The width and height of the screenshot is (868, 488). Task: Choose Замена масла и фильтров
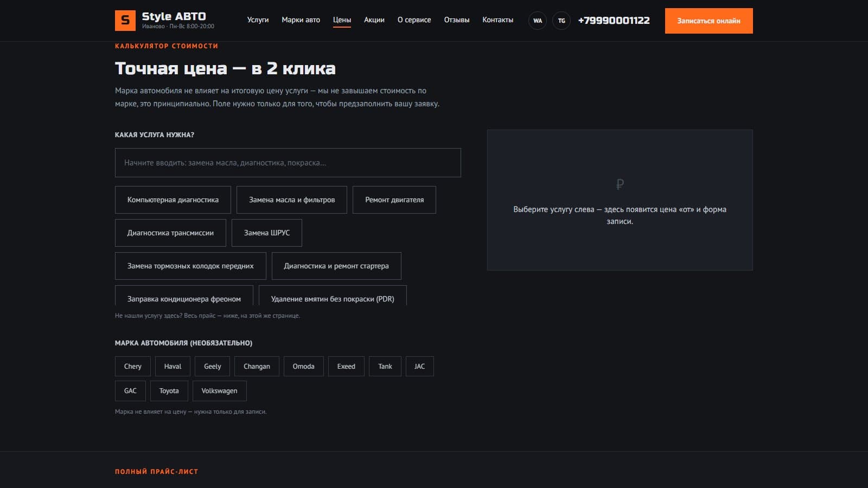[292, 200]
